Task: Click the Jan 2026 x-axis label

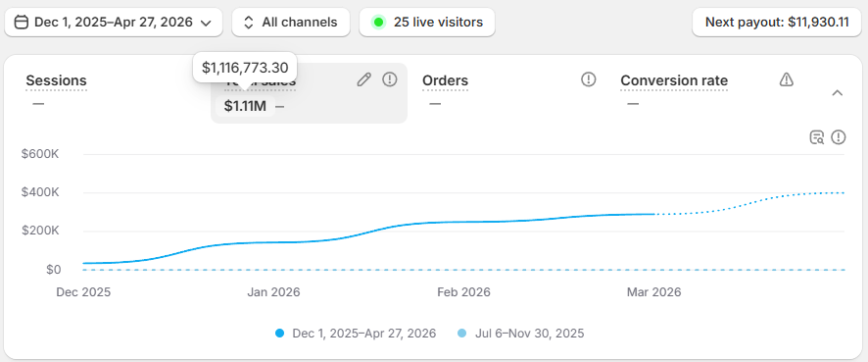Action: 273,292
